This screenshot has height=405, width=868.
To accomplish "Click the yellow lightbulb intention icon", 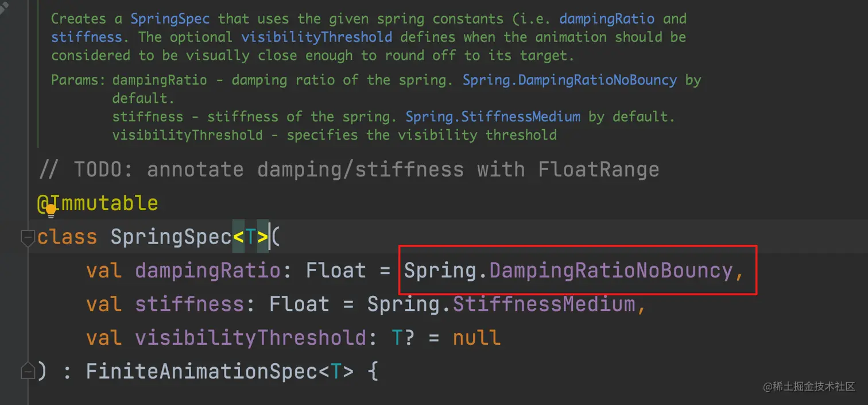I will 51,210.
